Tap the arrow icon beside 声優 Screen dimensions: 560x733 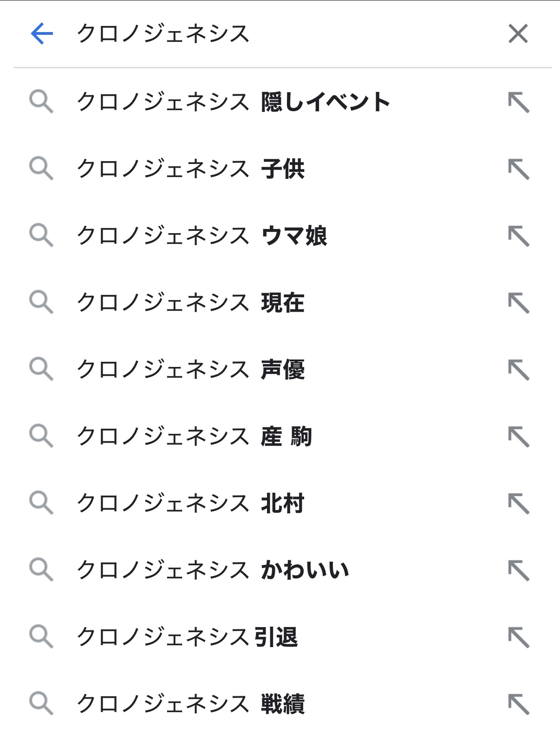[518, 370]
